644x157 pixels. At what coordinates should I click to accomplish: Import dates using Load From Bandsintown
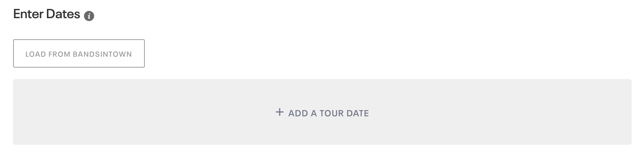tap(79, 53)
